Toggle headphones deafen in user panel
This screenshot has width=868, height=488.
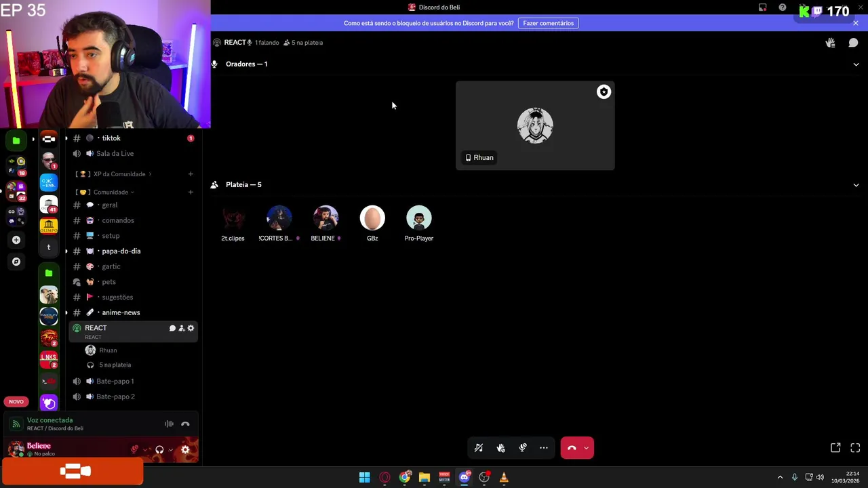click(159, 449)
